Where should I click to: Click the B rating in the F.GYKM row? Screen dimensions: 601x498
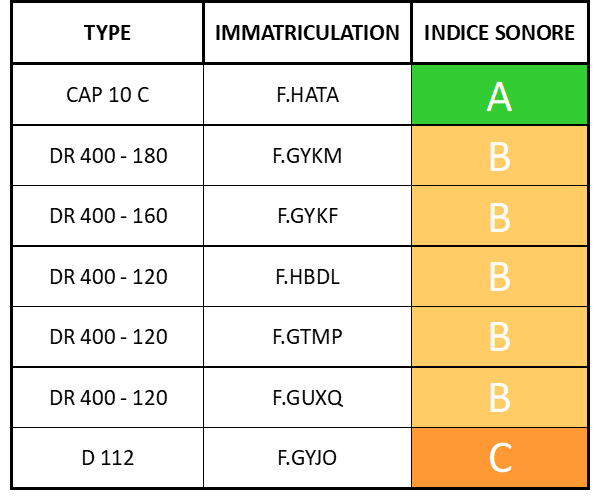pos(499,156)
